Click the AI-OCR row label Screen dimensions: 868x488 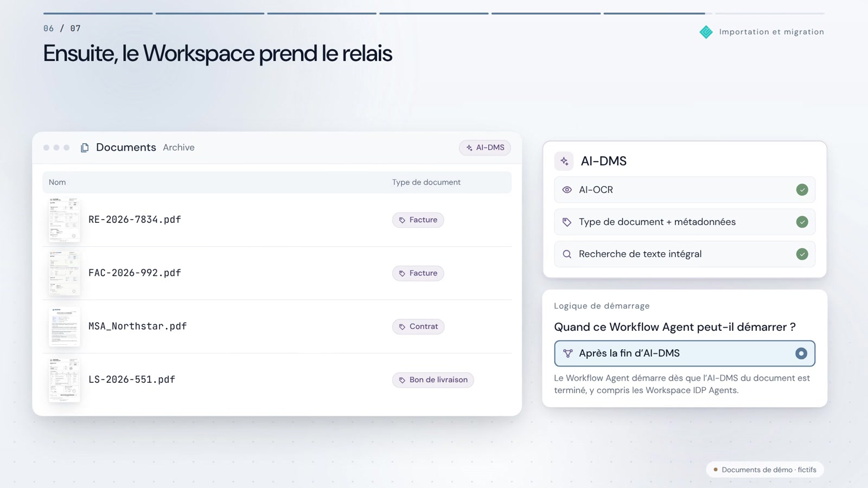click(596, 190)
